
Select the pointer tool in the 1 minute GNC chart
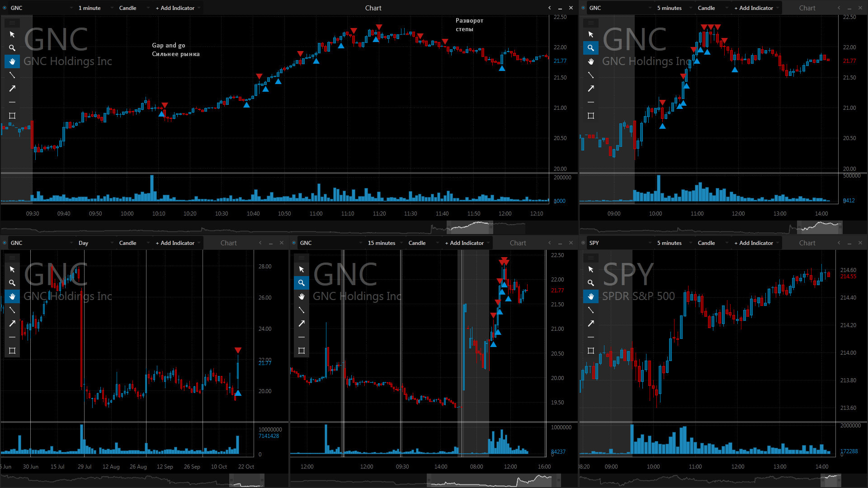click(x=12, y=34)
